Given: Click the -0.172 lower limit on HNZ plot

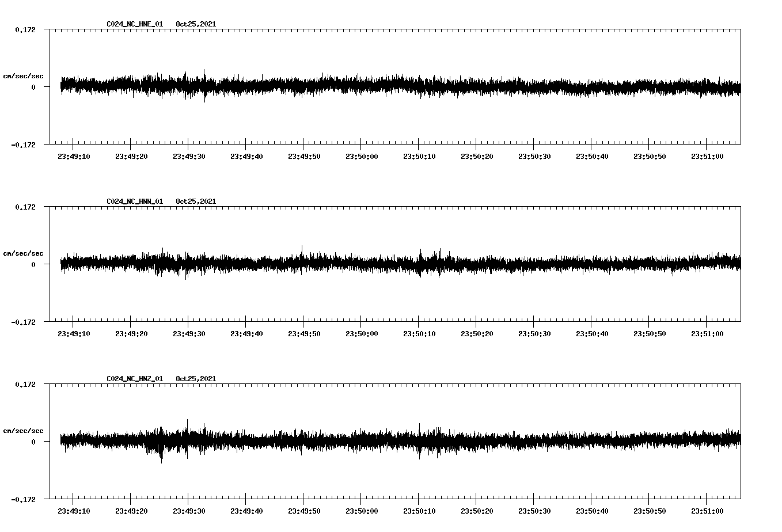Looking at the screenshot, I should point(23,499).
